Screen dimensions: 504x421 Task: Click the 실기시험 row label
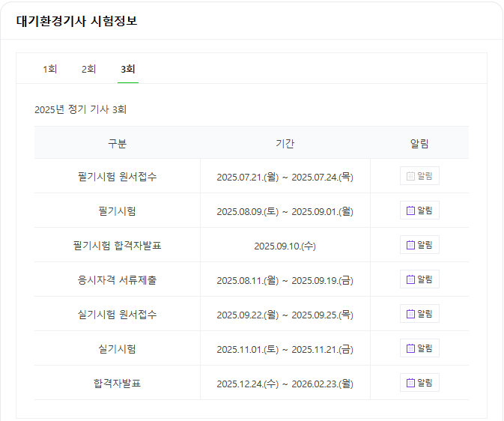(118, 348)
